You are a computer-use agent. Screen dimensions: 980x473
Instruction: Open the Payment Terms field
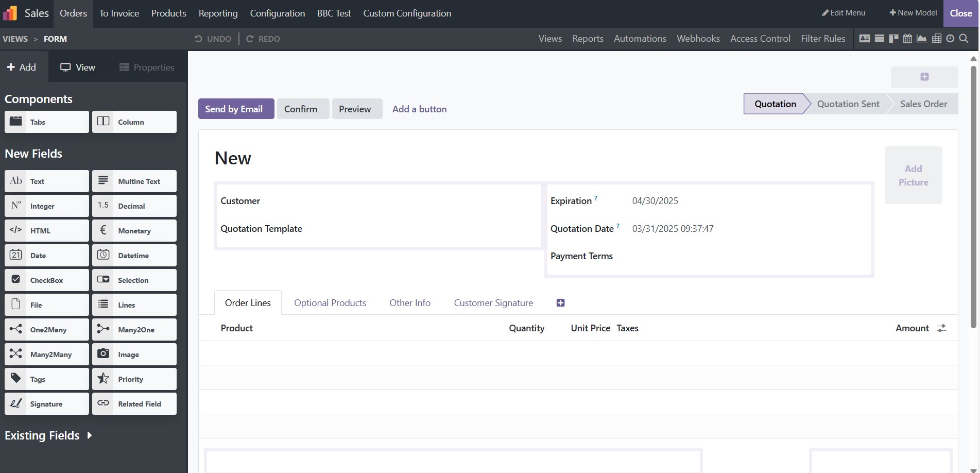coord(581,256)
